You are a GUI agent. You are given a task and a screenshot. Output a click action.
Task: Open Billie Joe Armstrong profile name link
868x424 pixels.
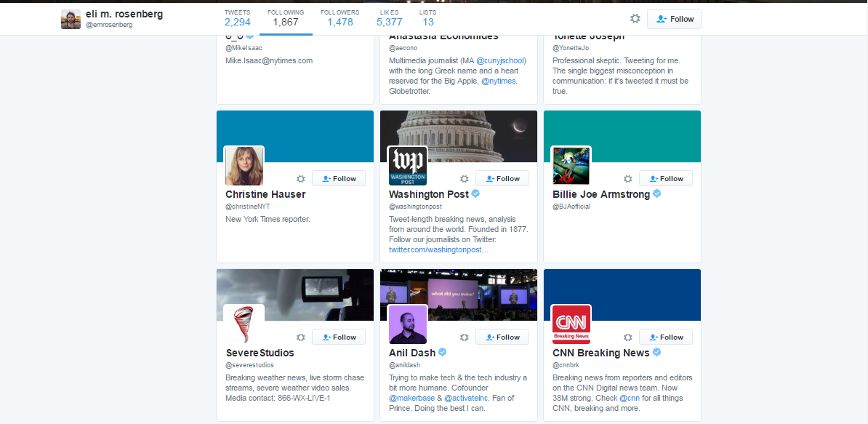click(601, 194)
